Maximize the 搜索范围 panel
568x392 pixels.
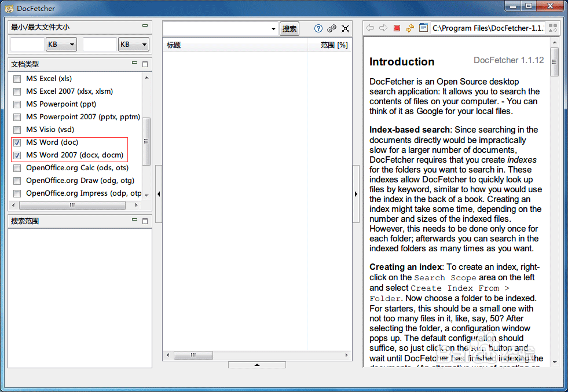pos(145,221)
